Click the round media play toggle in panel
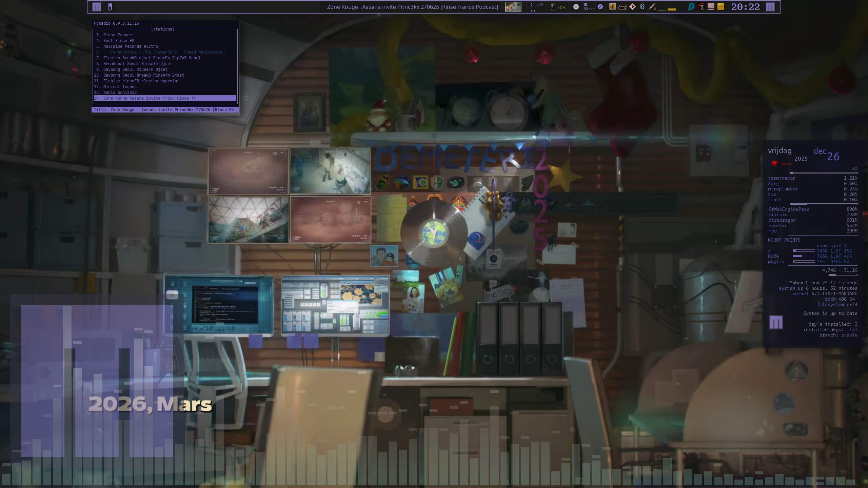Screen dimensions: 868x488 tap(576, 7)
